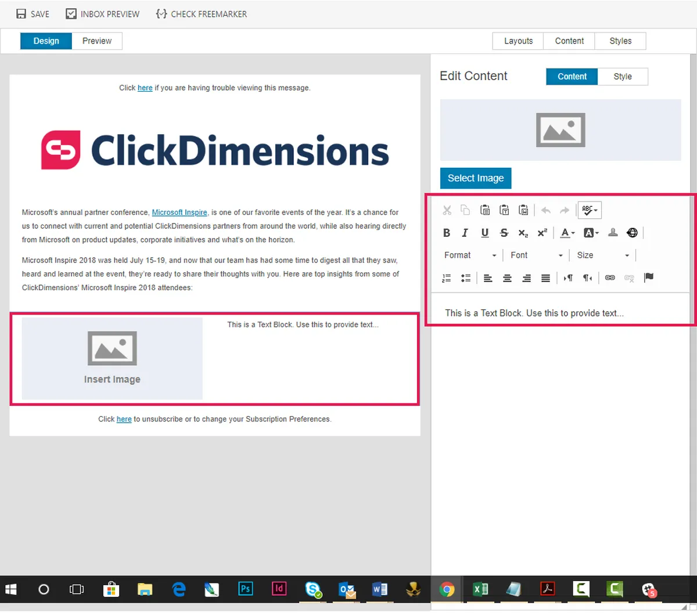
Task: Click the ClickDimensions logo image
Action: (x=215, y=150)
